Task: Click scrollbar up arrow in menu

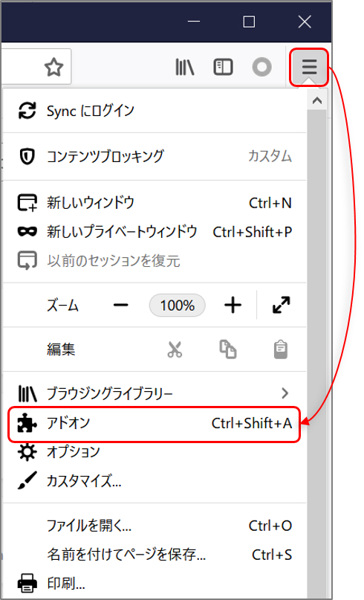Action: coord(317,101)
